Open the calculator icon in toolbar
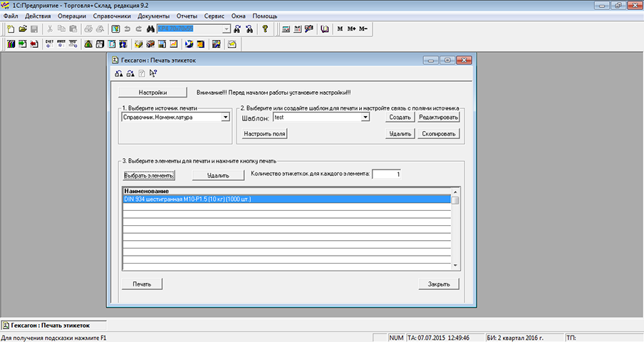This screenshot has width=644, height=342. point(286,29)
